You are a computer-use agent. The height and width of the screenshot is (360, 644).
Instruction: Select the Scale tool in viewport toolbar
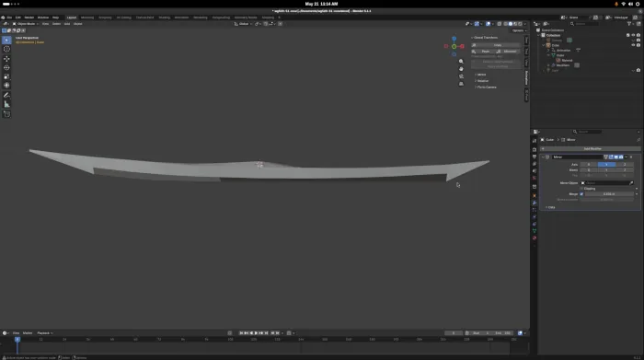pyautogui.click(x=6, y=76)
